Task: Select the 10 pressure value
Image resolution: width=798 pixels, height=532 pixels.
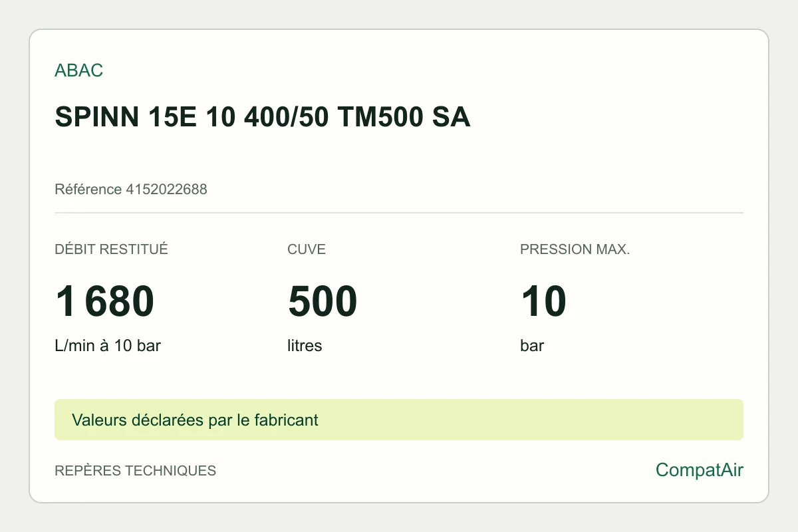Action: 543,301
